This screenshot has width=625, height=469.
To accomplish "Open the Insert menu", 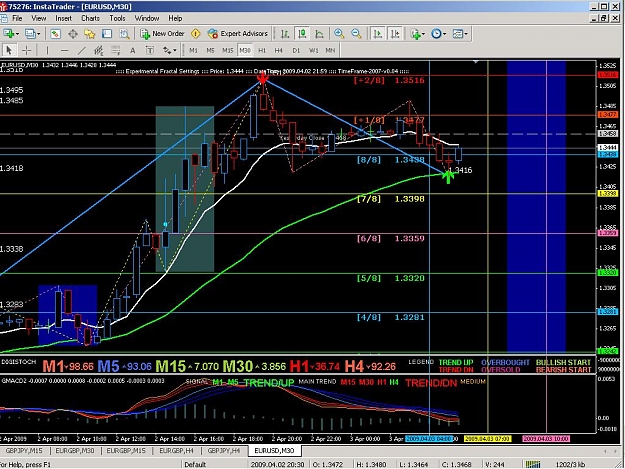I will pos(63,18).
